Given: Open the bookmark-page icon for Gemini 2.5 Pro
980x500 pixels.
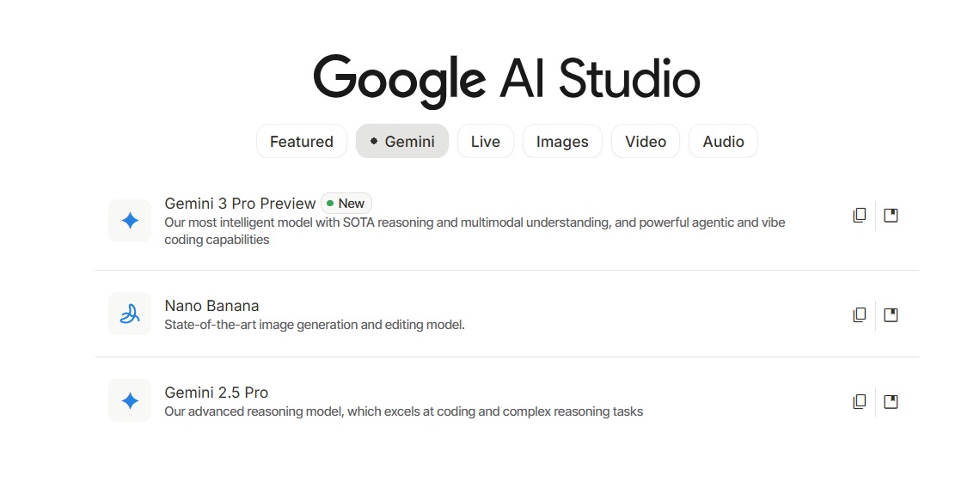Looking at the screenshot, I should pyautogui.click(x=891, y=402).
